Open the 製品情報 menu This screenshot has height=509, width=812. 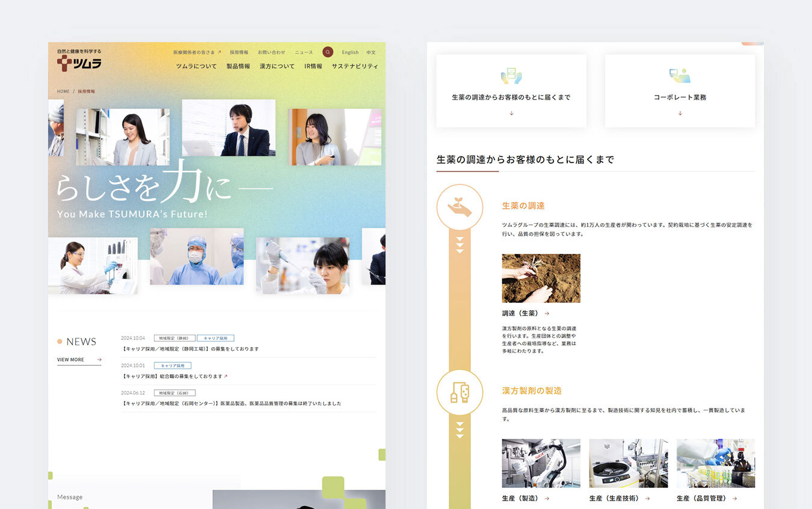pos(238,66)
